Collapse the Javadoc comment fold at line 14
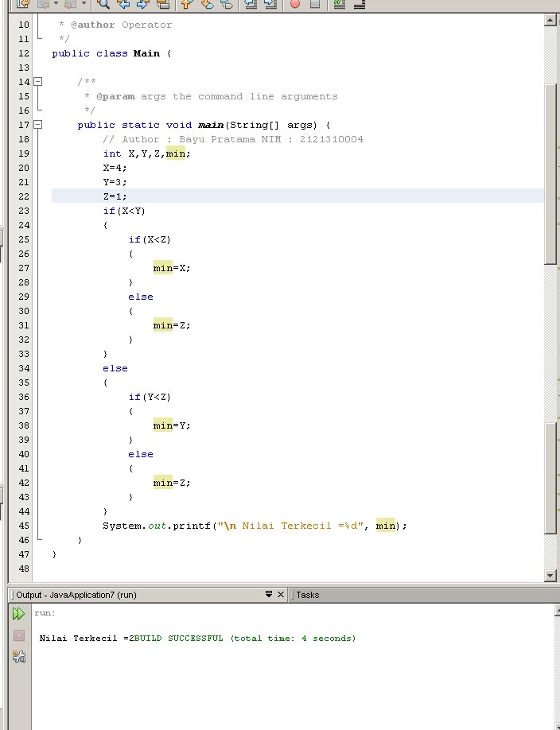The width and height of the screenshot is (560, 730). (38, 81)
